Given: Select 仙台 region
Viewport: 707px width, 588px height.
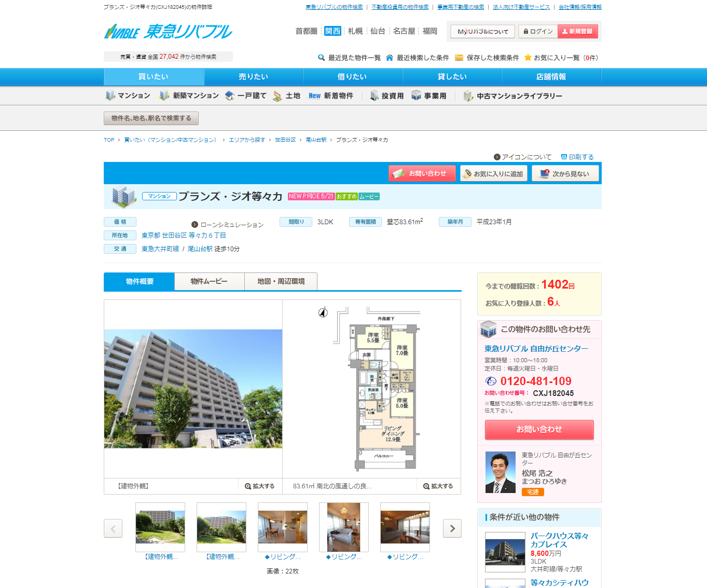Looking at the screenshot, I should (378, 31).
